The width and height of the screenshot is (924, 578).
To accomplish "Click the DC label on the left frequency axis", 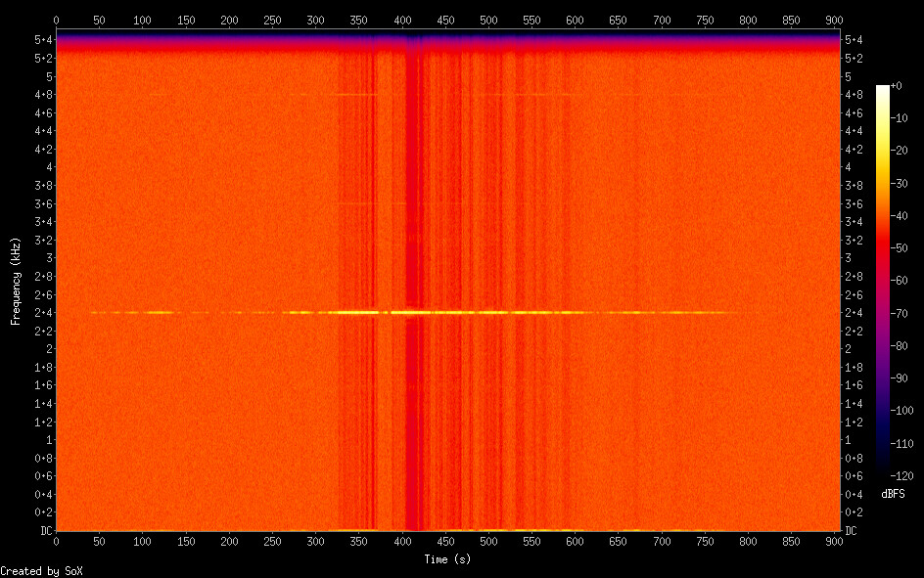I will (x=44, y=531).
